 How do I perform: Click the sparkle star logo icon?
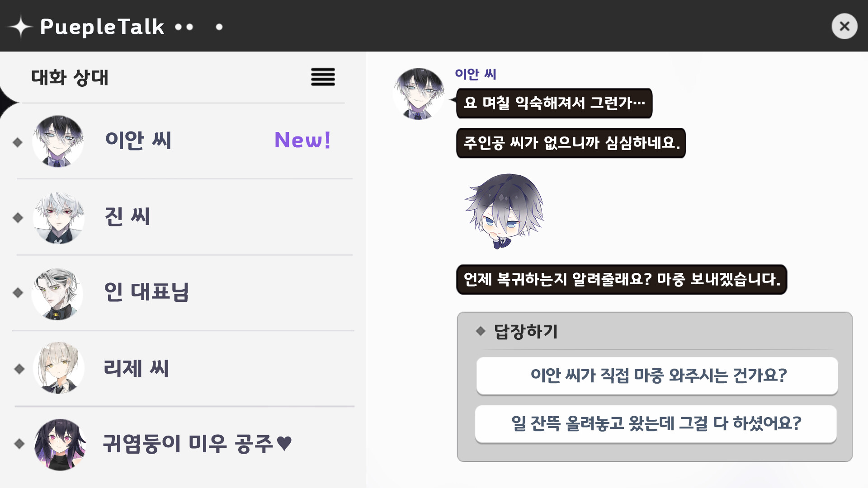[20, 27]
